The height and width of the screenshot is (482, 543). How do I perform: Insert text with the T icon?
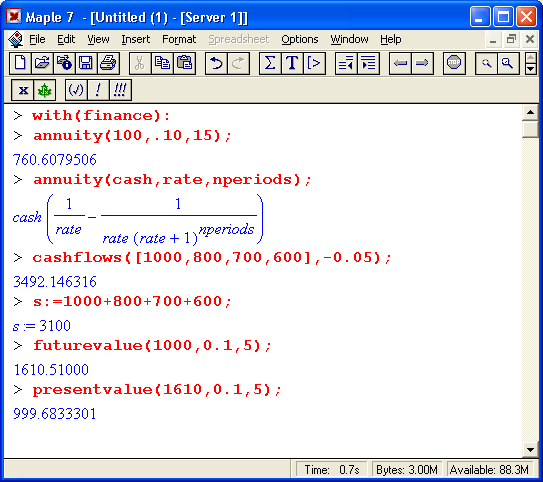click(x=292, y=63)
